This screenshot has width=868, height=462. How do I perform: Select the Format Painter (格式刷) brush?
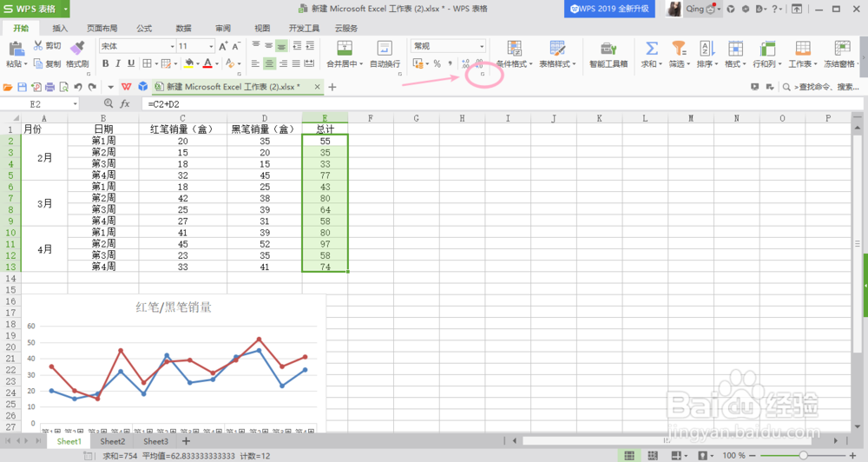[x=77, y=48]
